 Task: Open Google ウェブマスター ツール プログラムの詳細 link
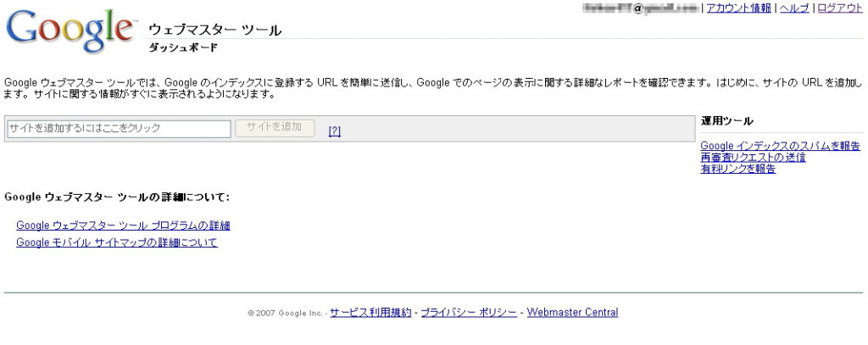point(123,225)
